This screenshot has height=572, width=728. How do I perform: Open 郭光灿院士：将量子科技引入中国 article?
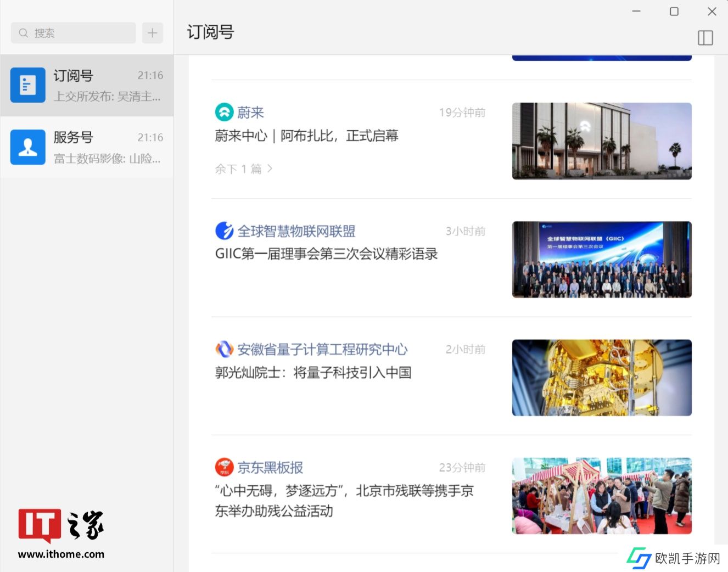click(313, 373)
